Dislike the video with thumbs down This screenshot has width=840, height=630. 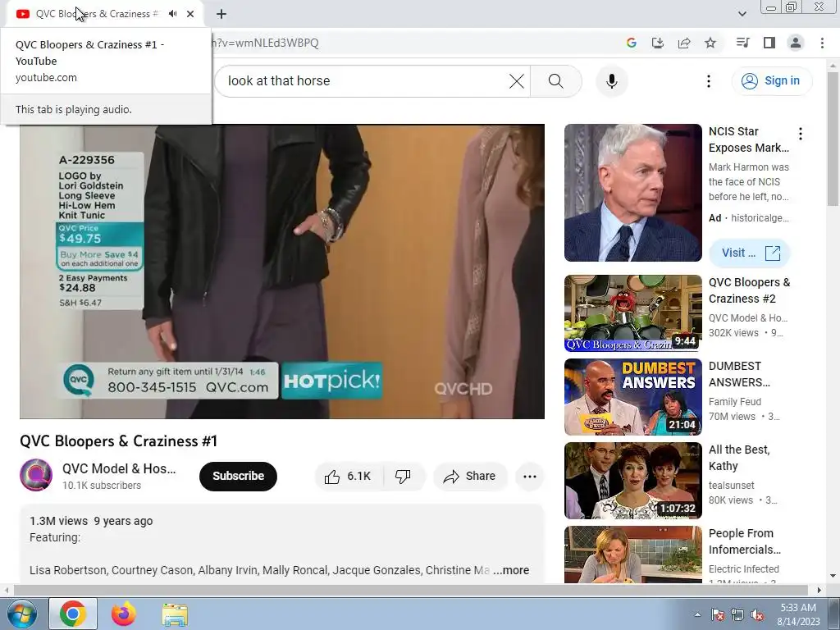coord(403,477)
